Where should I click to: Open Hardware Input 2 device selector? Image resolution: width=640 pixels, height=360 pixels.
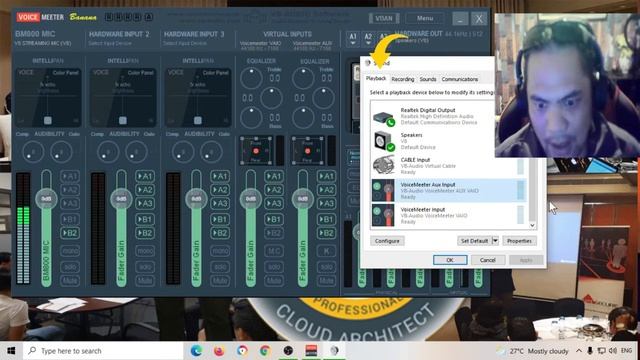coord(109,43)
